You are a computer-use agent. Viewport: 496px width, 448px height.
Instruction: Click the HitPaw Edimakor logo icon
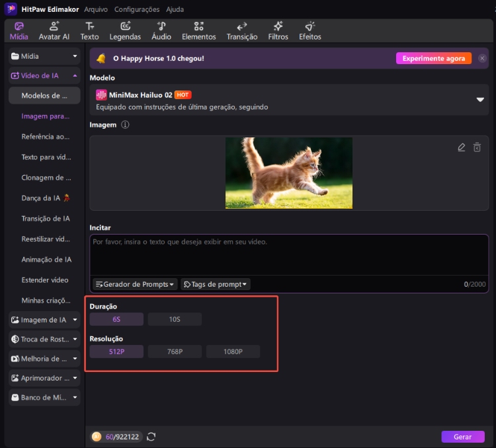pos(11,9)
